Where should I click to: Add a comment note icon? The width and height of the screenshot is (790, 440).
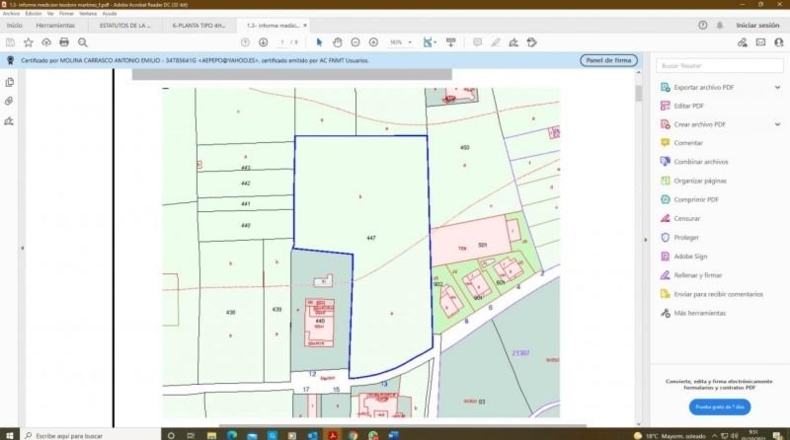[477, 42]
